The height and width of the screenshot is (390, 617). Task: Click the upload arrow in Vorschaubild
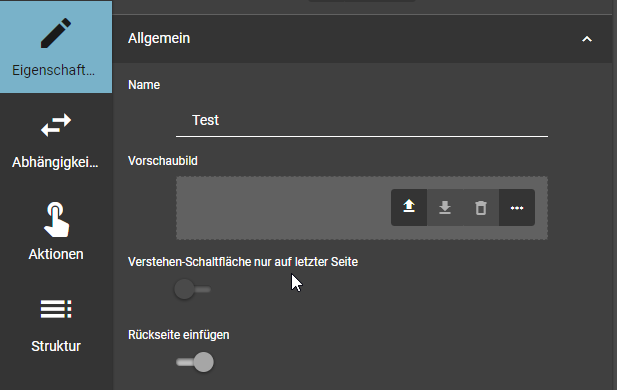pos(409,207)
